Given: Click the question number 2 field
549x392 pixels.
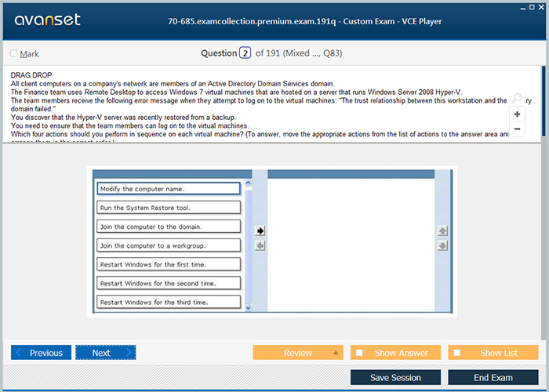Looking at the screenshot, I should pyautogui.click(x=245, y=53).
